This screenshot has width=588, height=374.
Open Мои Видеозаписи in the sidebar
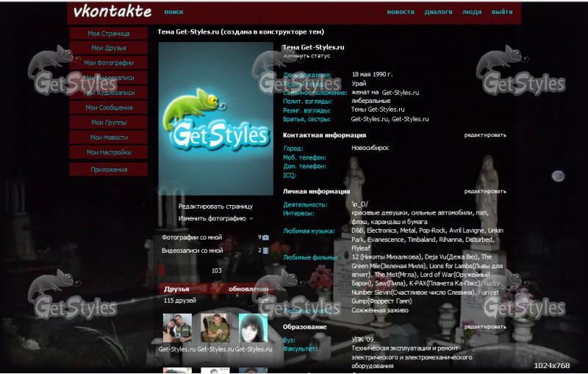click(108, 78)
